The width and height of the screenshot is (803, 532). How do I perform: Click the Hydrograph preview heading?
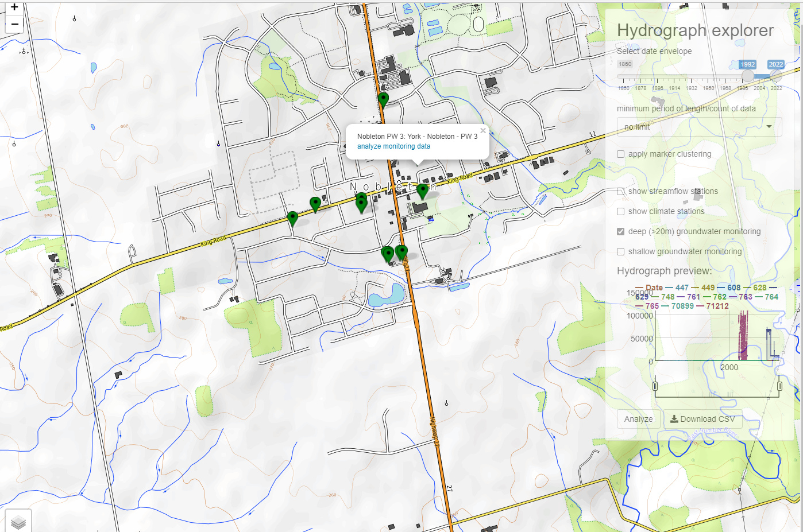click(x=665, y=271)
